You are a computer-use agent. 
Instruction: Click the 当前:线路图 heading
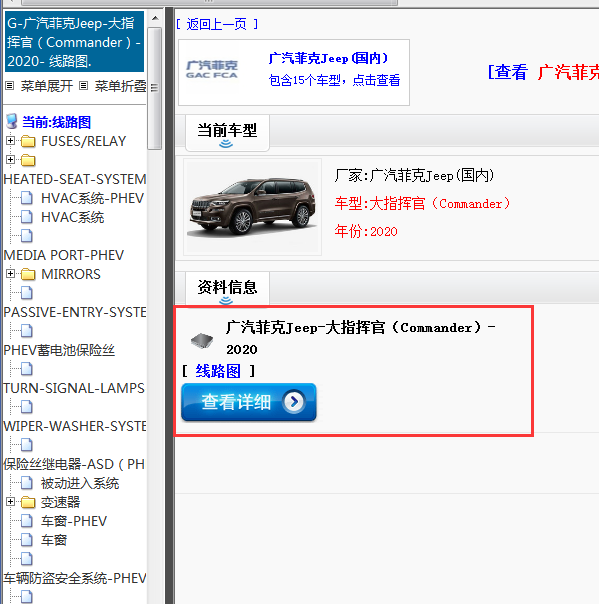56,122
